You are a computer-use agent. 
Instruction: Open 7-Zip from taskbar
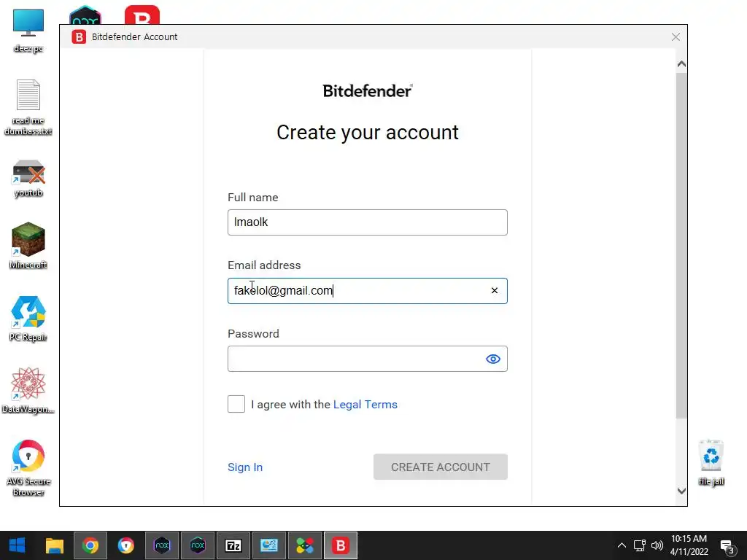tap(233, 545)
